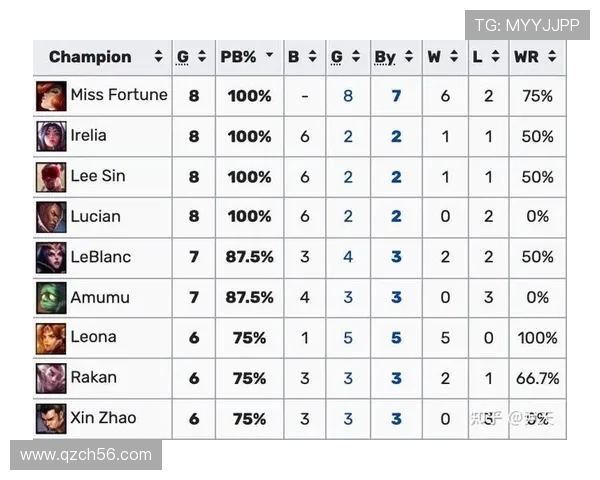Sort table by Champion column
This screenshot has width=600, height=480.
pyautogui.click(x=100, y=57)
